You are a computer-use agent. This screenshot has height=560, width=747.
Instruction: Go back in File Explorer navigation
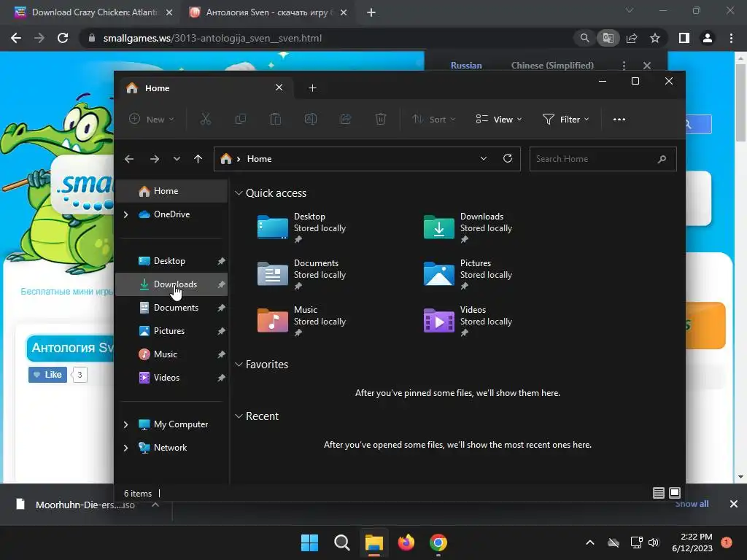(129, 159)
